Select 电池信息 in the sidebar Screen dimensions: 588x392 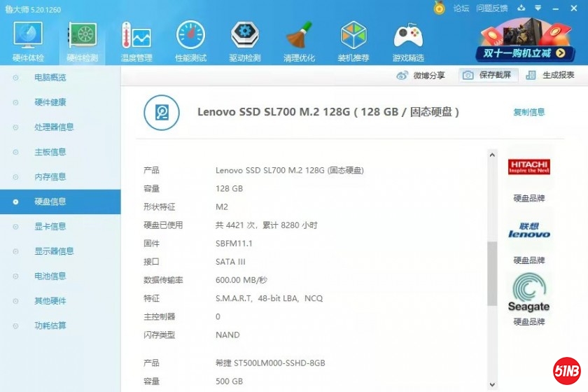click(60, 276)
